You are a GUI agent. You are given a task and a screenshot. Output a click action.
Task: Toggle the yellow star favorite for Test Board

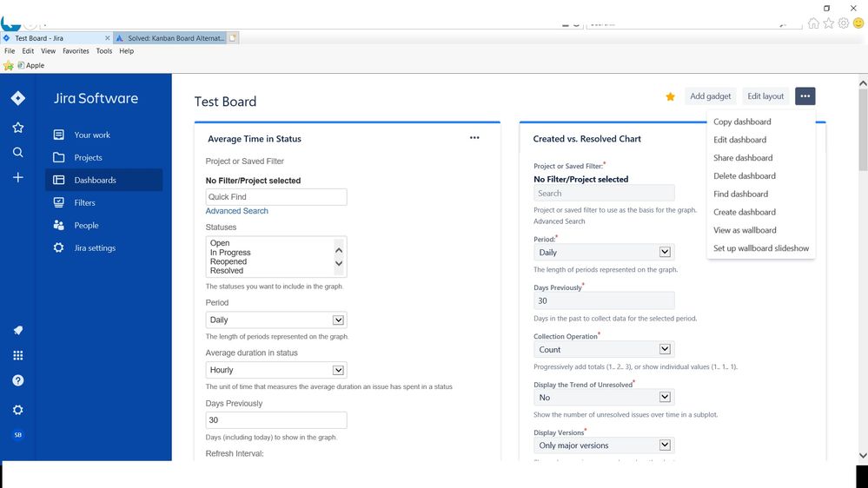point(671,97)
